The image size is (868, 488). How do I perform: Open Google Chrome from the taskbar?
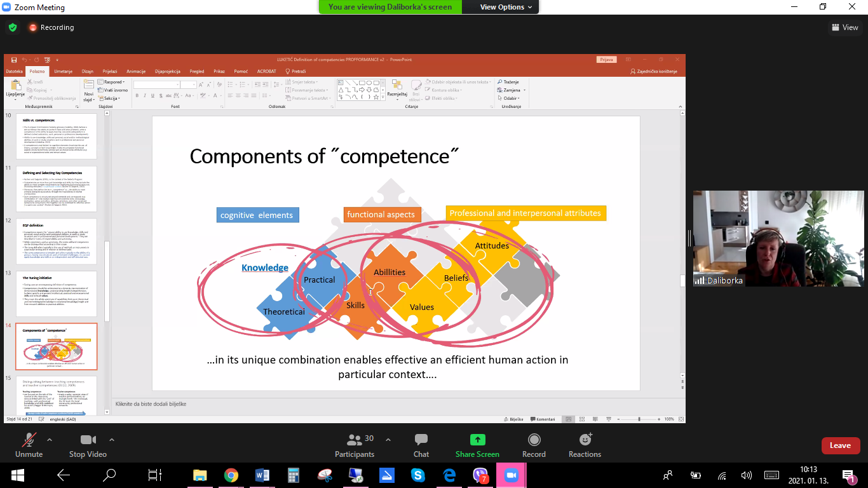click(x=231, y=475)
